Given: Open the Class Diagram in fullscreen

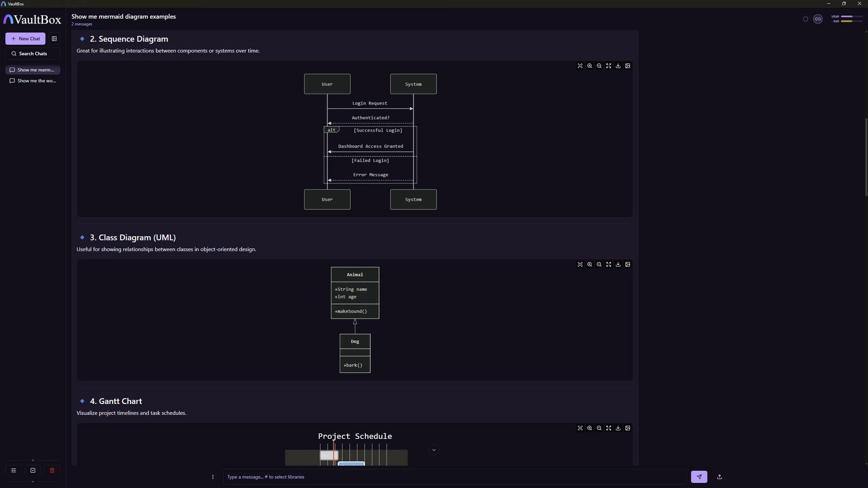Looking at the screenshot, I should pyautogui.click(x=609, y=265).
